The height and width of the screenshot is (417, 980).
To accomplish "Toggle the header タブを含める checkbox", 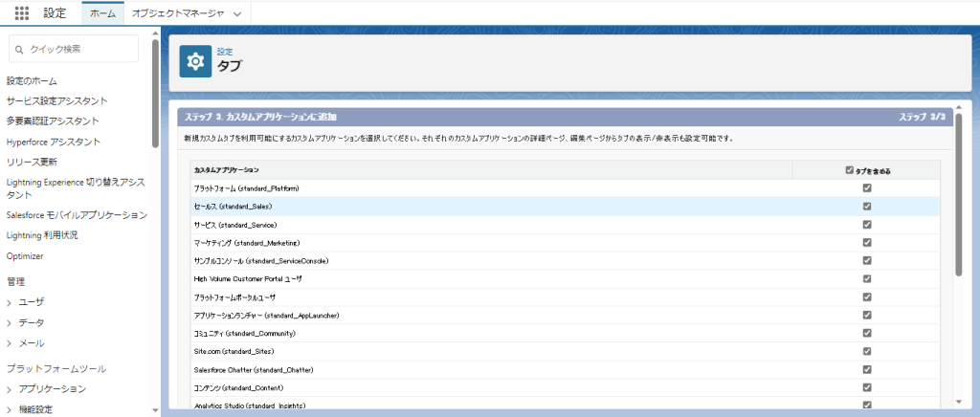I will 849,170.
